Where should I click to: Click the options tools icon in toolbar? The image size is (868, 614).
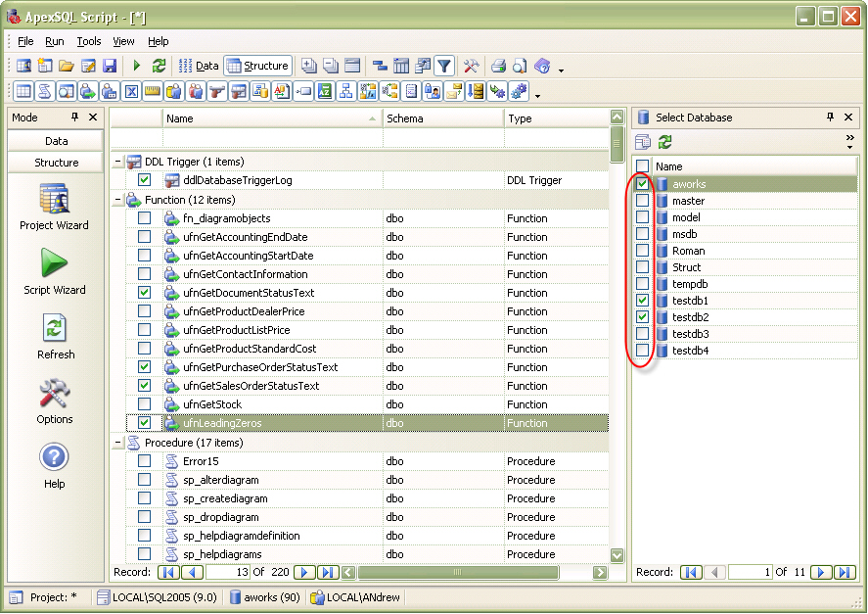pyautogui.click(x=471, y=66)
